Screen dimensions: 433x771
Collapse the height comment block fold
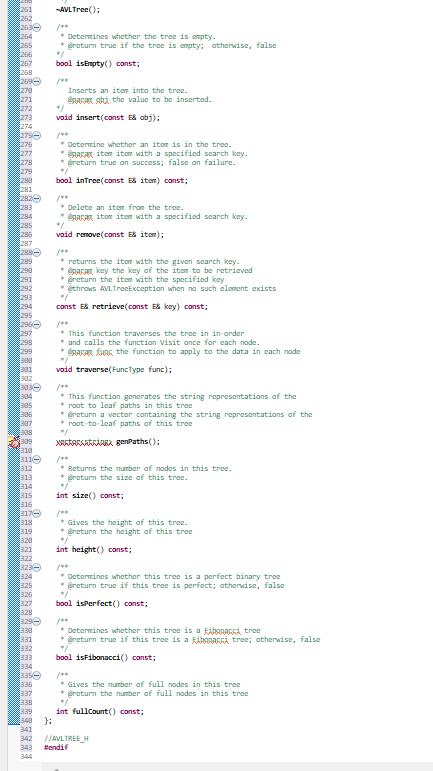click(37, 514)
